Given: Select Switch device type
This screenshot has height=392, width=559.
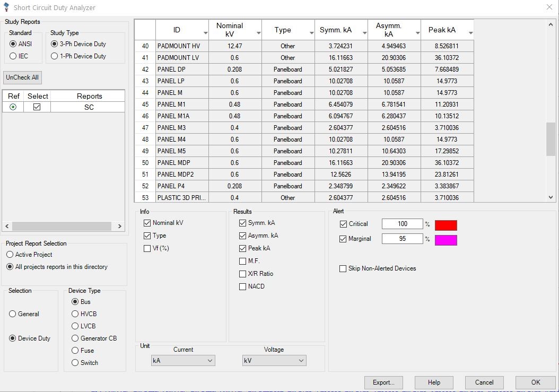Looking at the screenshot, I should point(75,362).
